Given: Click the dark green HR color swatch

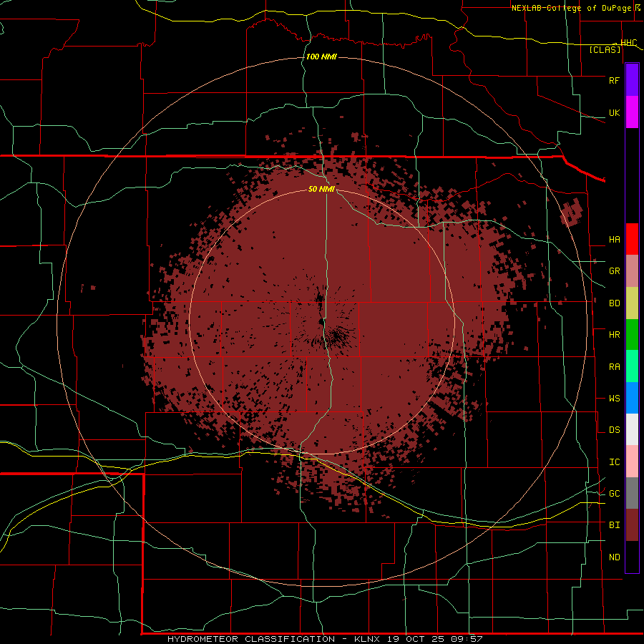Looking at the screenshot, I should point(632,335).
